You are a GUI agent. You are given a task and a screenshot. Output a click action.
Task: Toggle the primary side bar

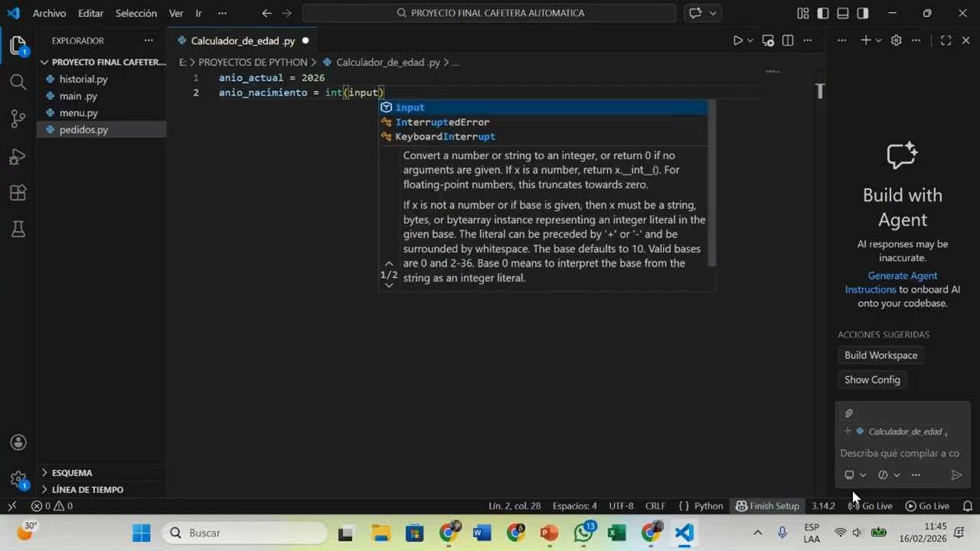[x=823, y=13]
